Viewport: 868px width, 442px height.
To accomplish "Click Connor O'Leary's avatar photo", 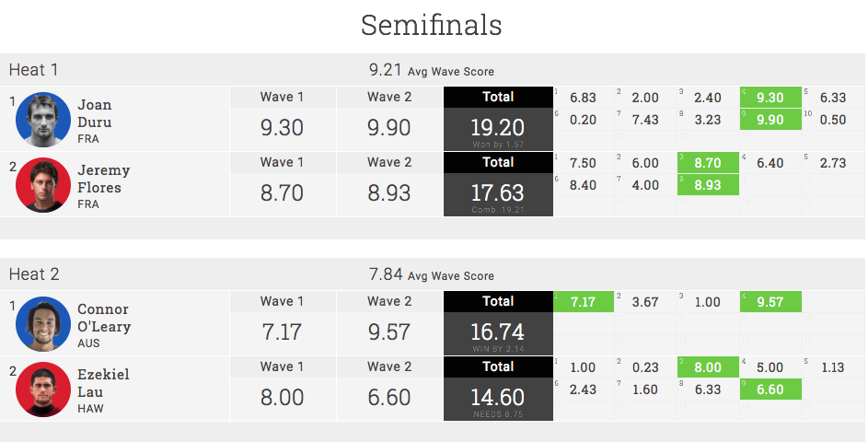I will coord(43,323).
